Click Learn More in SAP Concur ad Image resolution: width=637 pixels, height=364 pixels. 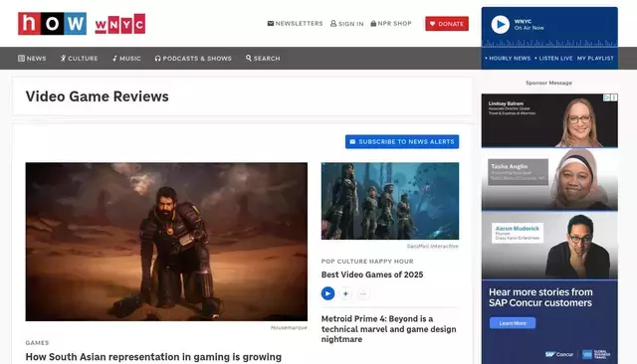click(x=513, y=323)
